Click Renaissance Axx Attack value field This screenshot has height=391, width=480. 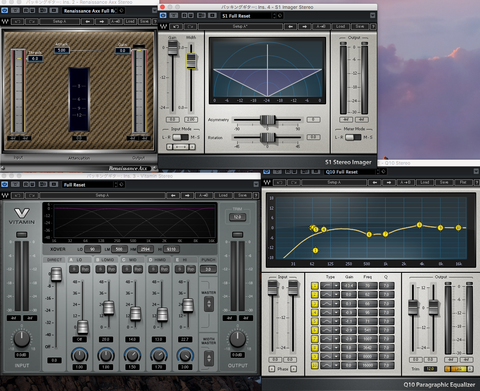click(x=62, y=50)
